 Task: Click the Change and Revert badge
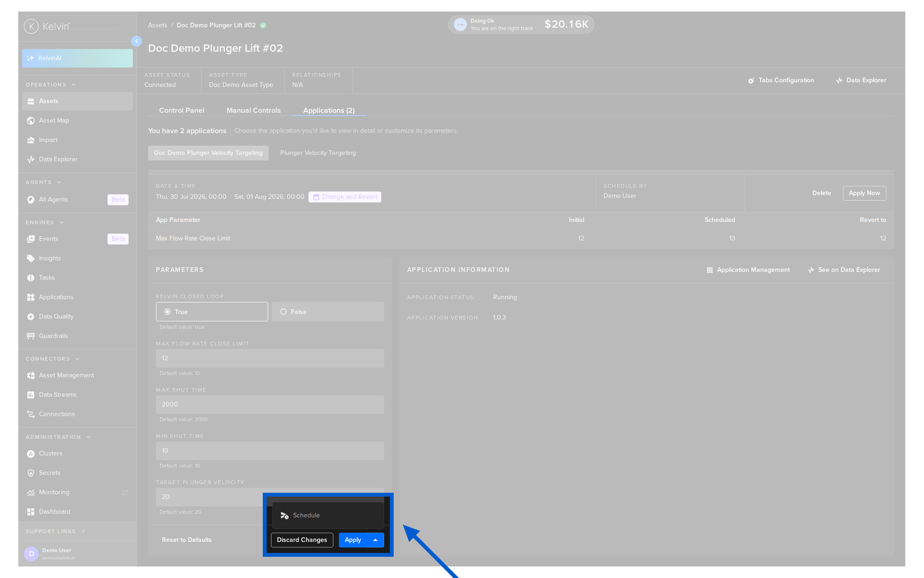point(345,197)
